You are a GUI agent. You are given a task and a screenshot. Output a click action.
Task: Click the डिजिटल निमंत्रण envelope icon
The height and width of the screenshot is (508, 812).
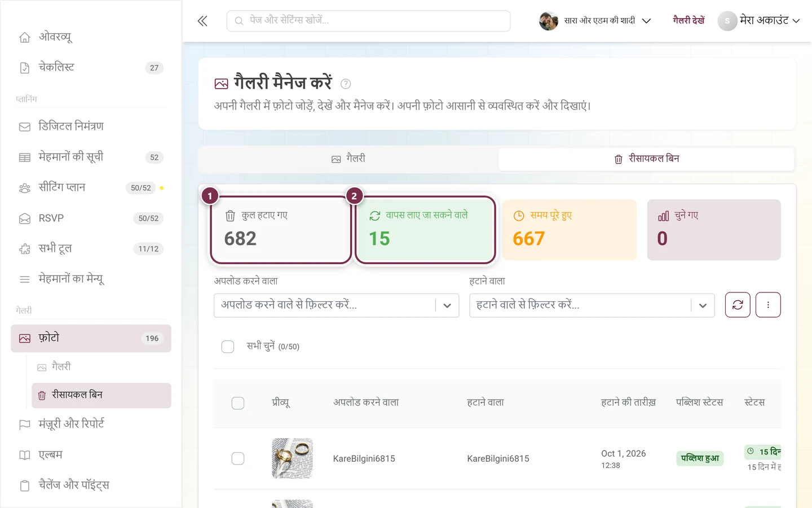pyautogui.click(x=25, y=127)
